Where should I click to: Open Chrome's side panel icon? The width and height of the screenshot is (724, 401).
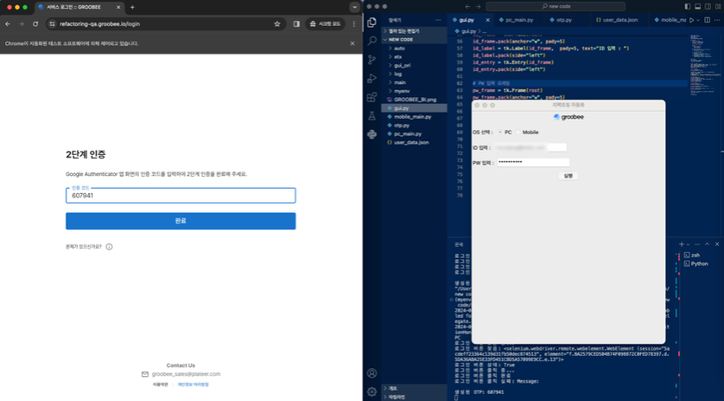pyautogui.click(x=296, y=24)
